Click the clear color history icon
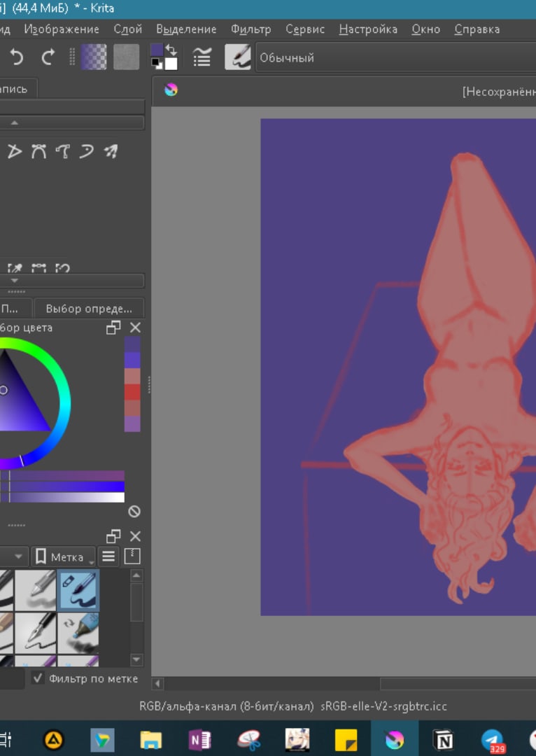 coord(134,511)
